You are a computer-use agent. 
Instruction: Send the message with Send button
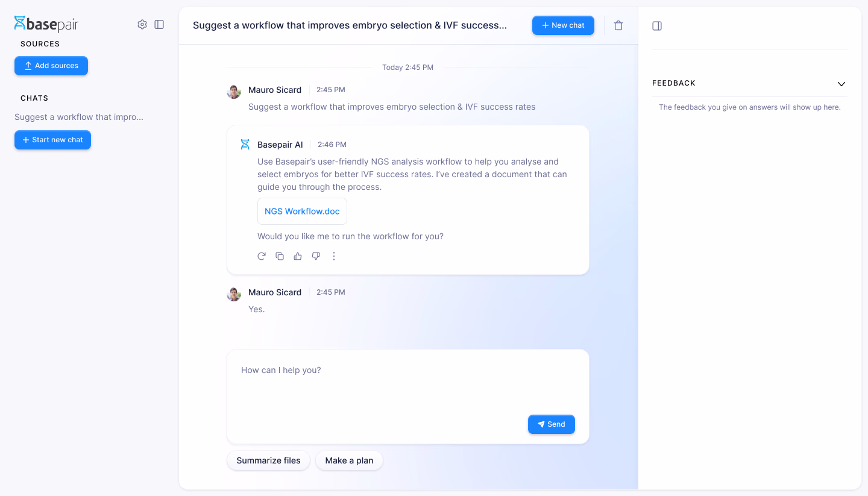pos(552,424)
